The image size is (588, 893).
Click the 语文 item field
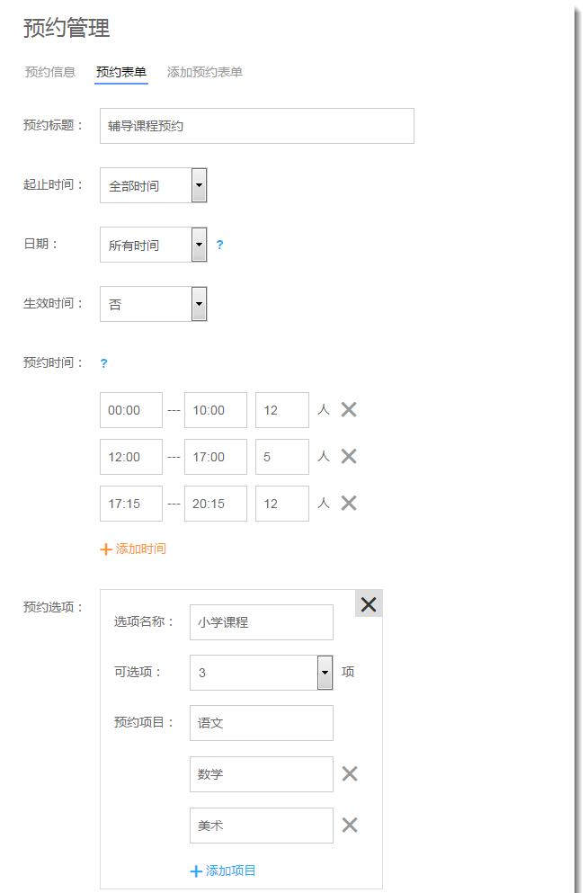[x=261, y=723]
